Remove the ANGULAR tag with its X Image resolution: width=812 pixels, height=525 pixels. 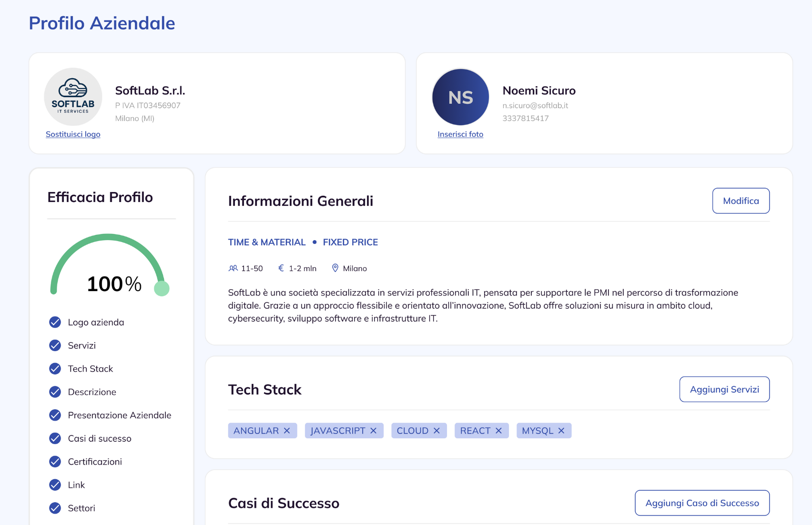(287, 431)
